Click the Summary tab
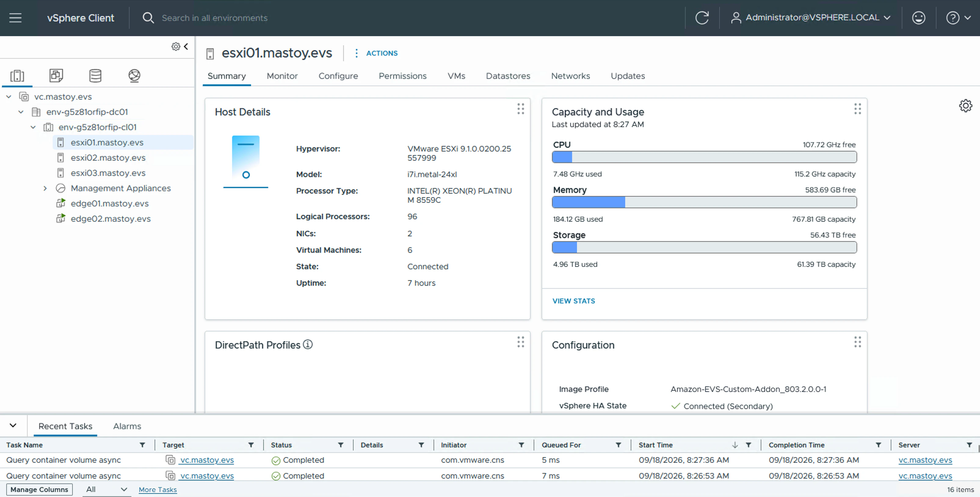980x497 pixels. point(226,76)
